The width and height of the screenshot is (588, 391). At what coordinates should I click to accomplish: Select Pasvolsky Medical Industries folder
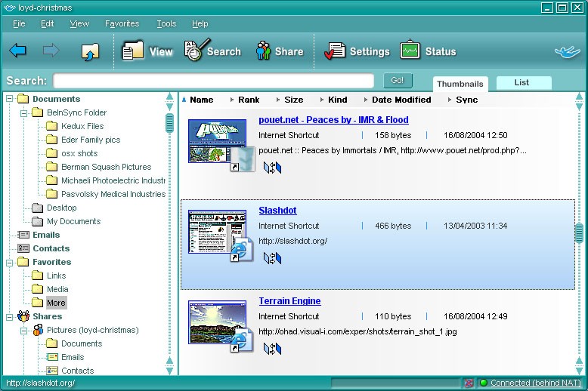click(x=113, y=194)
